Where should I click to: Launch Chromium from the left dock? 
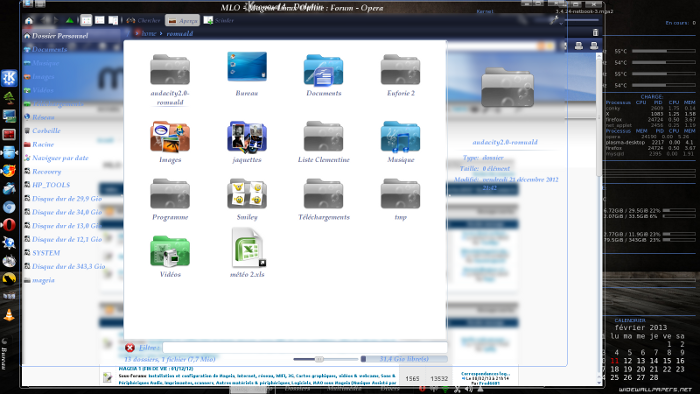click(9, 207)
